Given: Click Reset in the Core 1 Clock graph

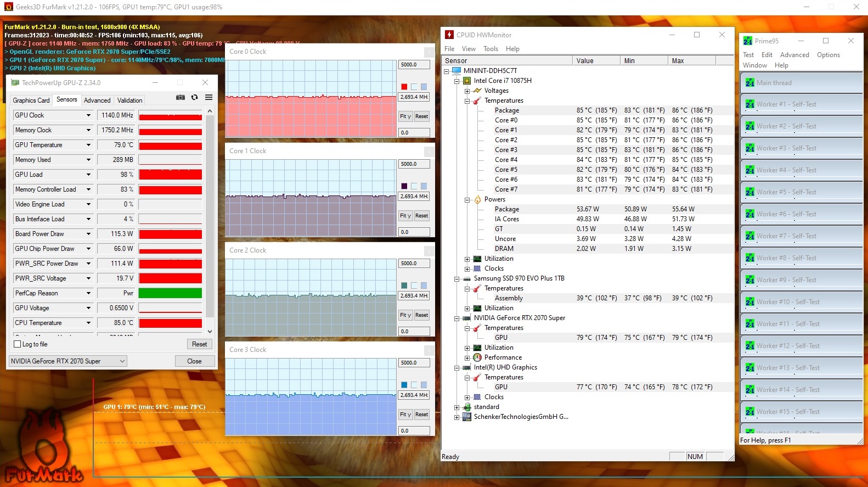Looking at the screenshot, I should point(421,216).
